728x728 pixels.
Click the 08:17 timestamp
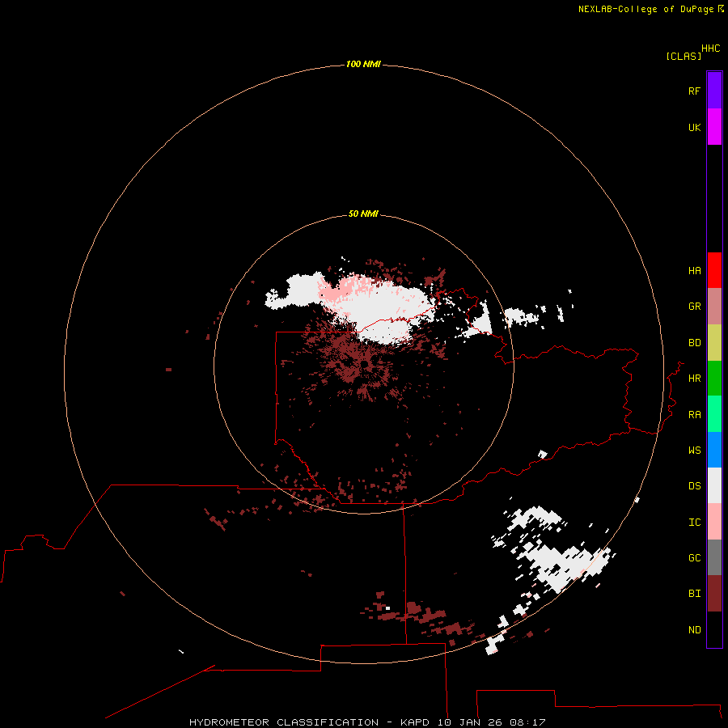527,722
